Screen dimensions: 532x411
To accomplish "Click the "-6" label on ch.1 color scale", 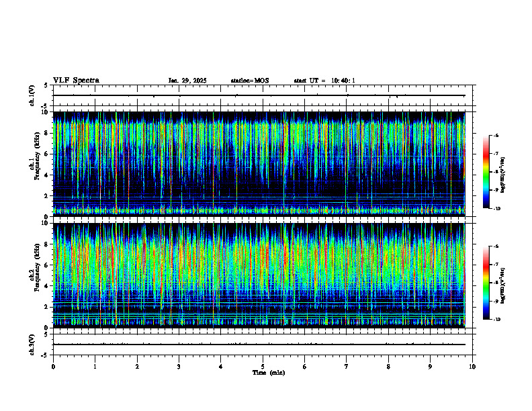I will coord(496,136).
